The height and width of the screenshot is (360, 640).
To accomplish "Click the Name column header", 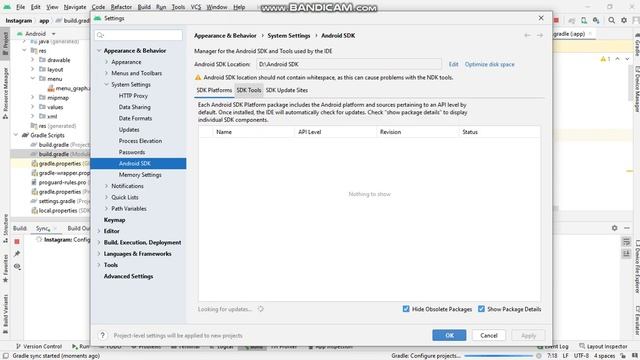I will coord(253,132).
